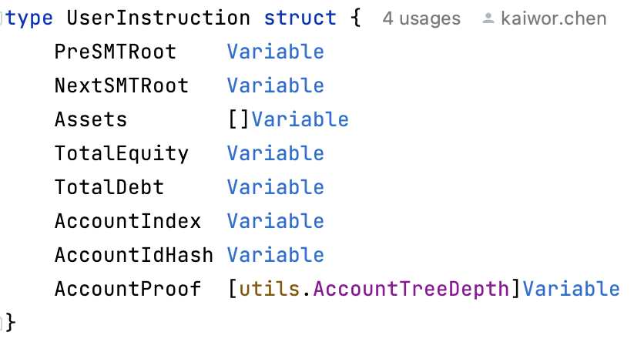Image resolution: width=644 pixels, height=342 pixels.
Task: Click the type keyword
Action: pyautogui.click(x=29, y=19)
